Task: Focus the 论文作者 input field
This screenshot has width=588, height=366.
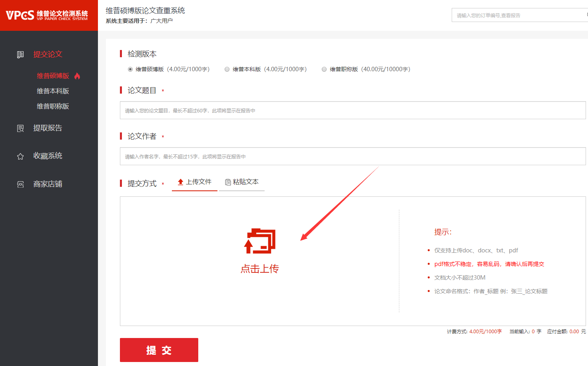Action: [x=353, y=156]
